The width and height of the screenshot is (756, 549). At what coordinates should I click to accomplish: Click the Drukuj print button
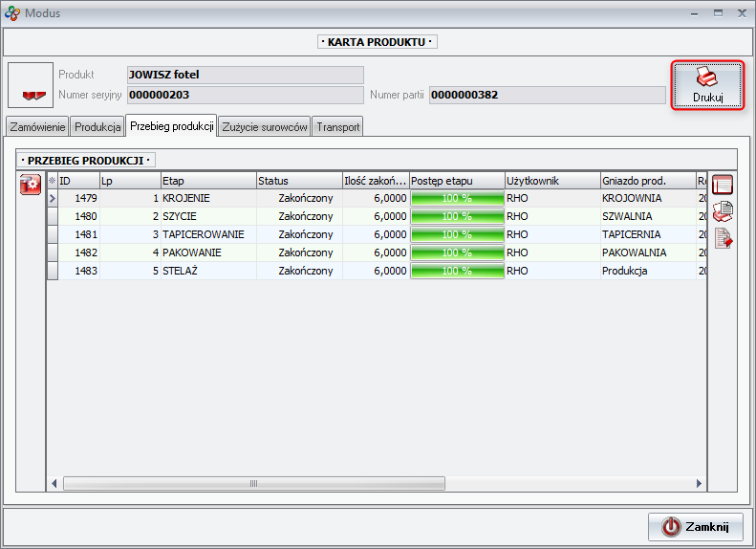coord(707,85)
